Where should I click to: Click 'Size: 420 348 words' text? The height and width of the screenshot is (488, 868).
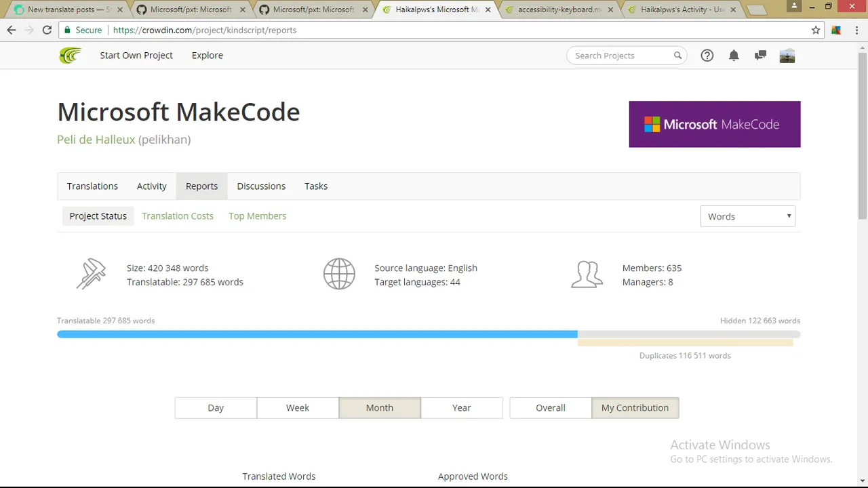[167, 268]
